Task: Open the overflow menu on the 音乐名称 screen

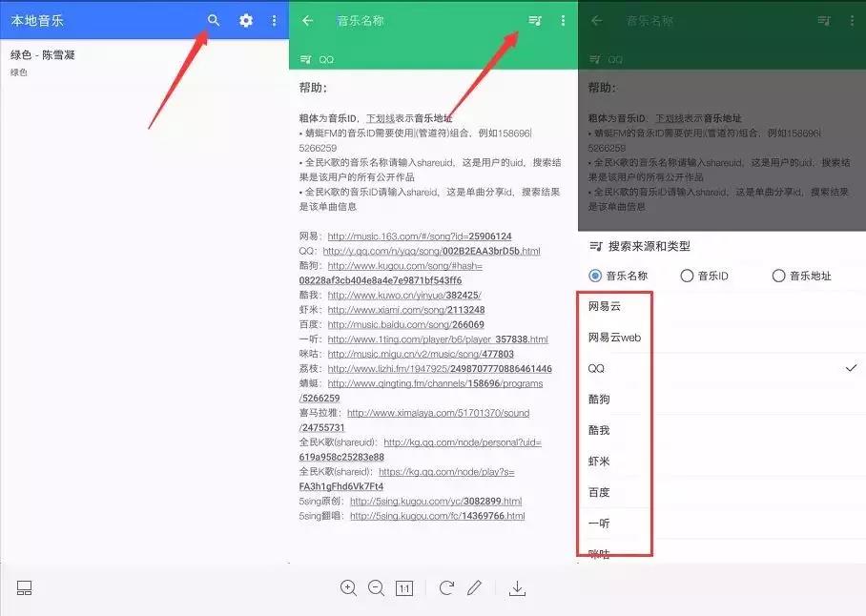Action: tap(563, 19)
